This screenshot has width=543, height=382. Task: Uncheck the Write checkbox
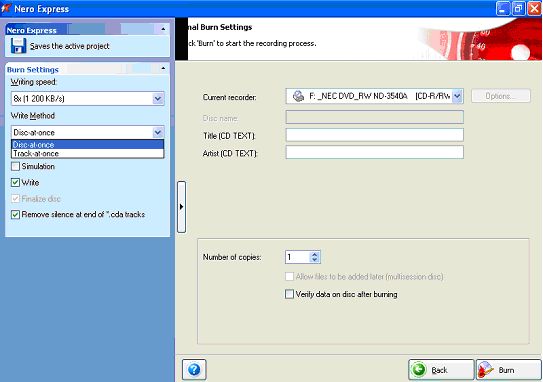(x=15, y=183)
